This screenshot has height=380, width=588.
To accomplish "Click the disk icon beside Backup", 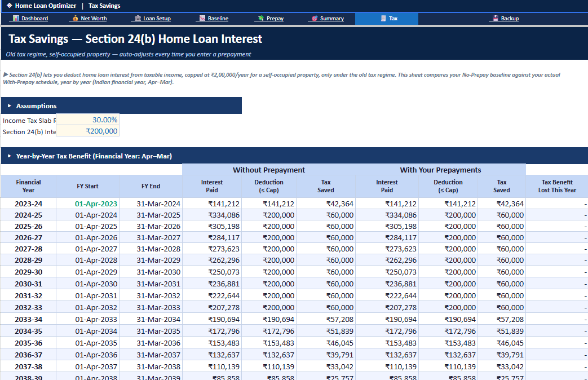I will point(496,19).
